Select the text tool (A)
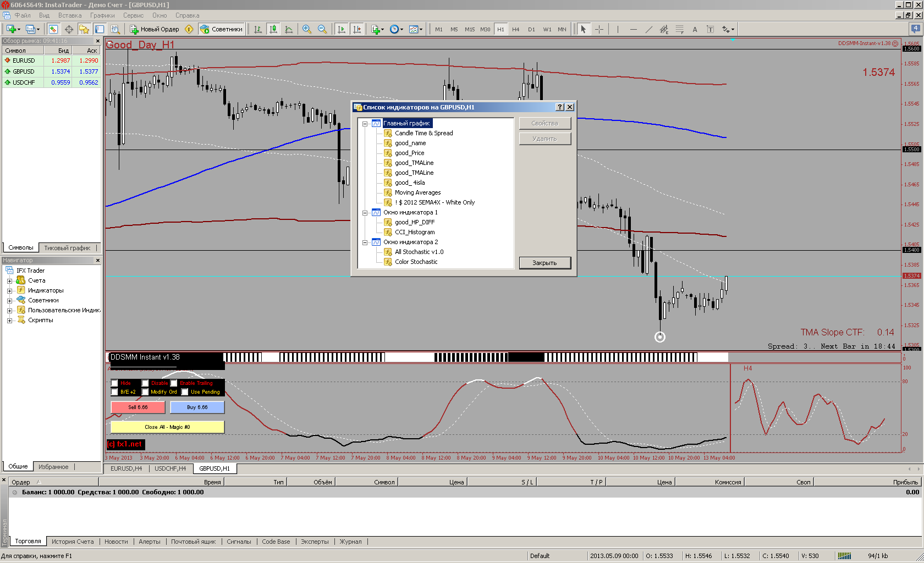The width and height of the screenshot is (924, 563). [x=695, y=29]
